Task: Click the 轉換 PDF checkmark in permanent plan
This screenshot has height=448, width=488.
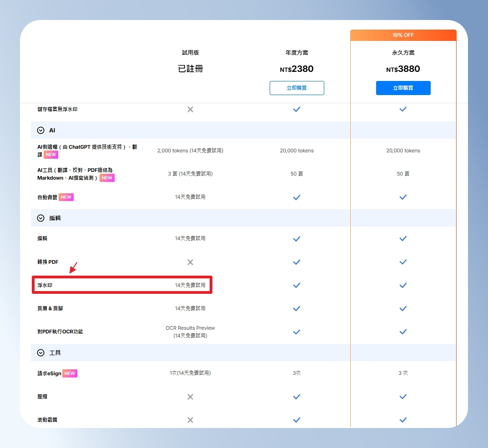Action: (x=403, y=262)
